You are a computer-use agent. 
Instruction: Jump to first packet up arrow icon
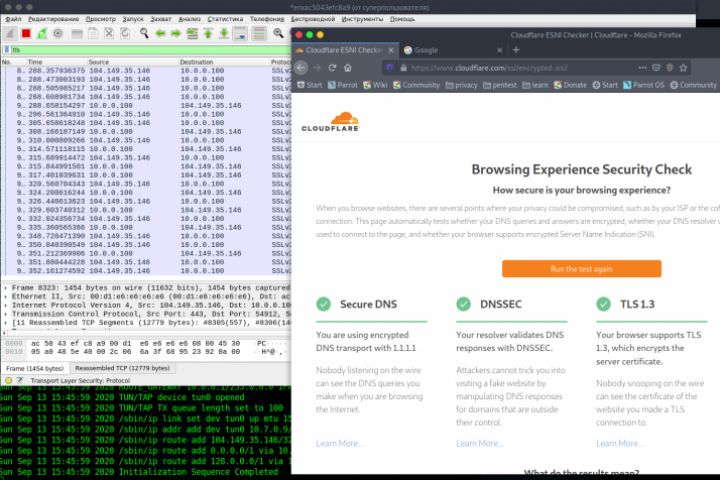[x=208, y=34]
